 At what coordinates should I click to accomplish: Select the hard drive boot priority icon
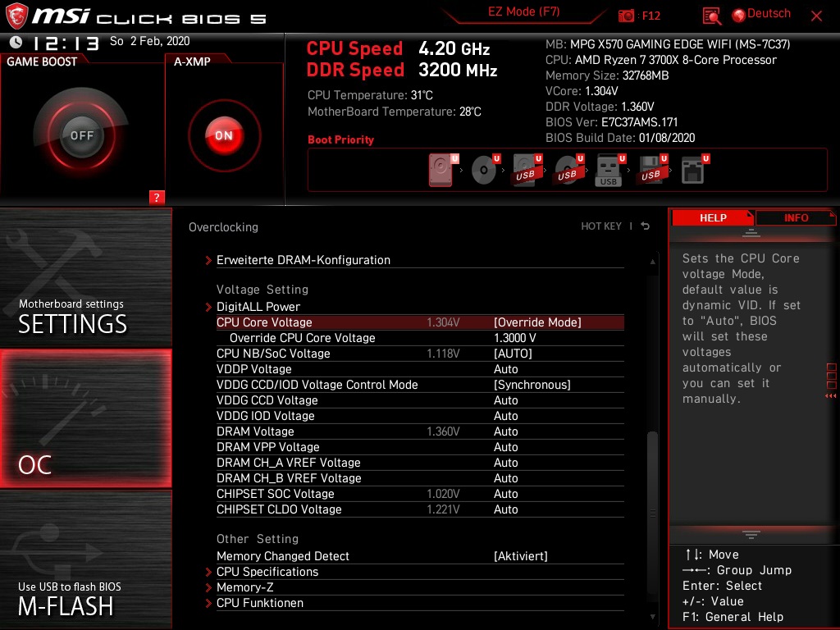click(441, 170)
